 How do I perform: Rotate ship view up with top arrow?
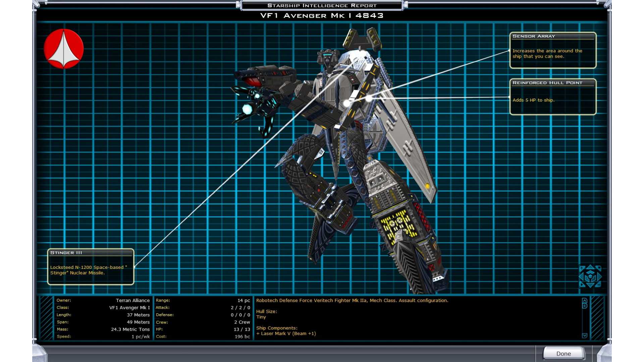pyautogui.click(x=590, y=267)
